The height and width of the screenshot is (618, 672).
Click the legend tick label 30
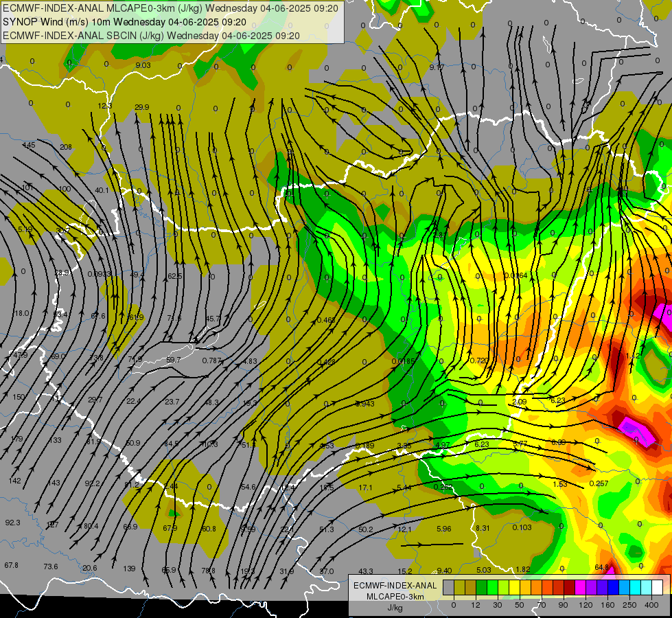(498, 605)
